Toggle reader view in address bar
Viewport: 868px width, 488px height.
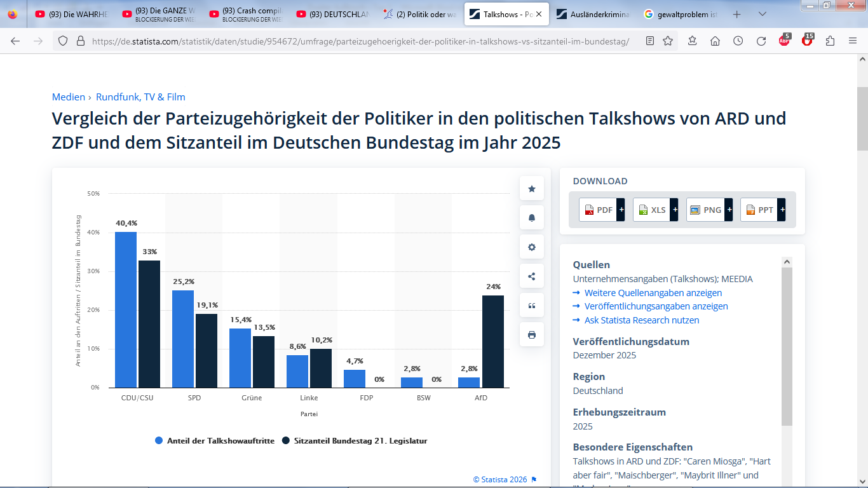(649, 41)
